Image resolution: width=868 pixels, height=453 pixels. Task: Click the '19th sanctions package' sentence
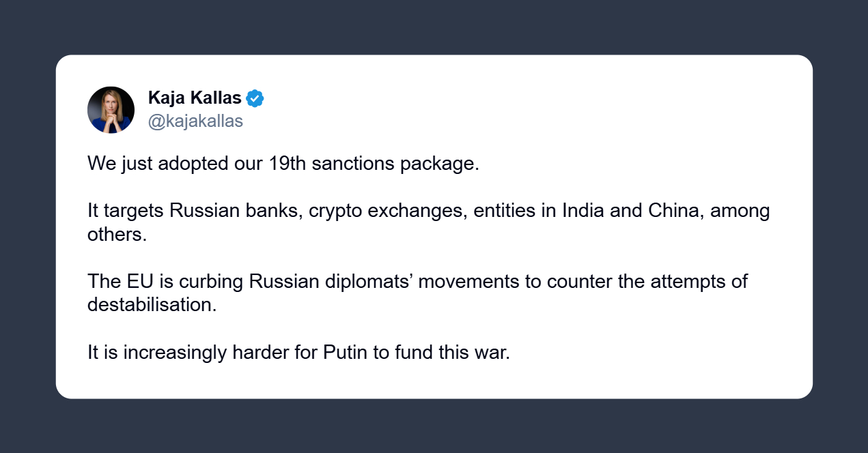tap(283, 164)
